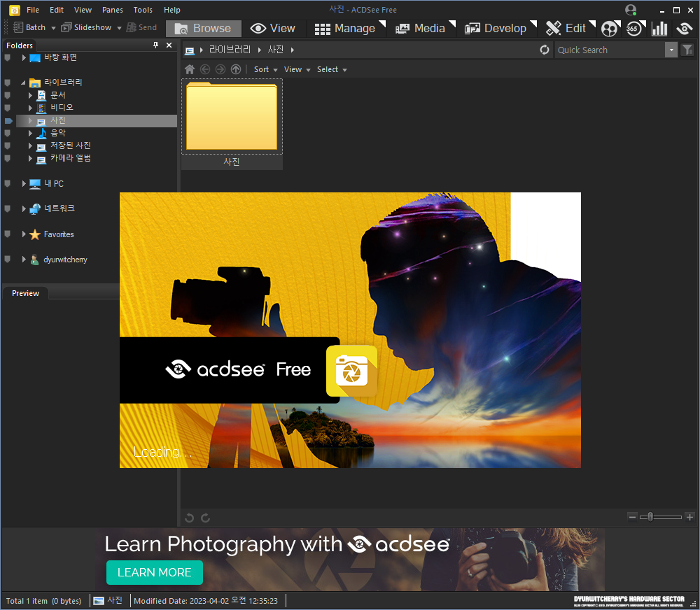The height and width of the screenshot is (610, 700).
Task: Select 음악 in the folder tree
Action: point(57,133)
